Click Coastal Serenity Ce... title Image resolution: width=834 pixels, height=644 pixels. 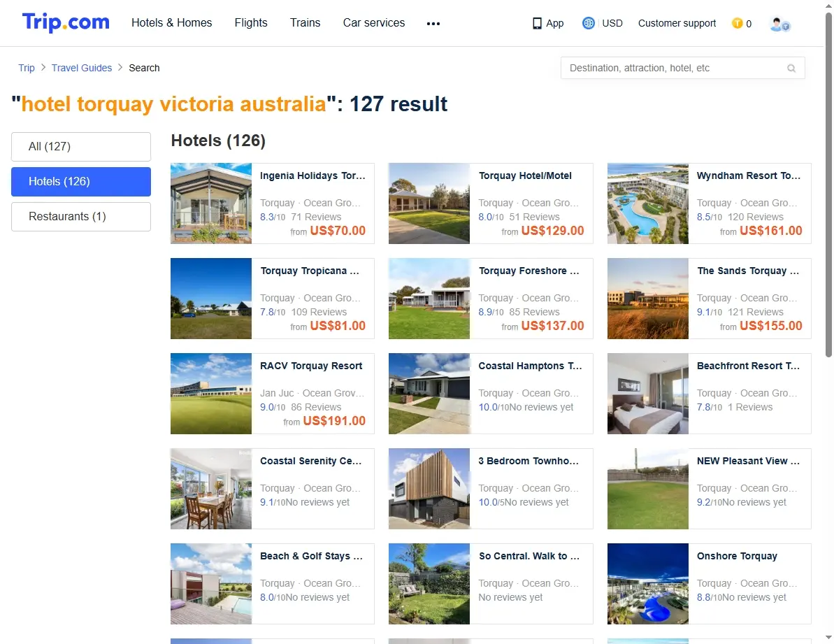tap(310, 461)
